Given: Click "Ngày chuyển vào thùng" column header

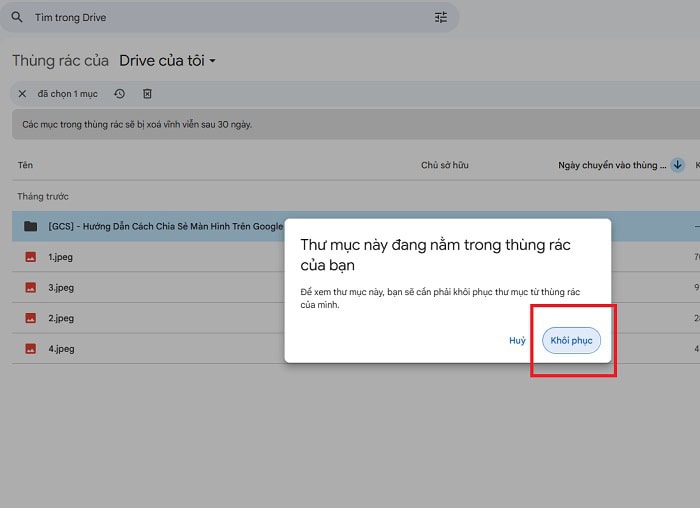Looking at the screenshot, I should point(612,165).
